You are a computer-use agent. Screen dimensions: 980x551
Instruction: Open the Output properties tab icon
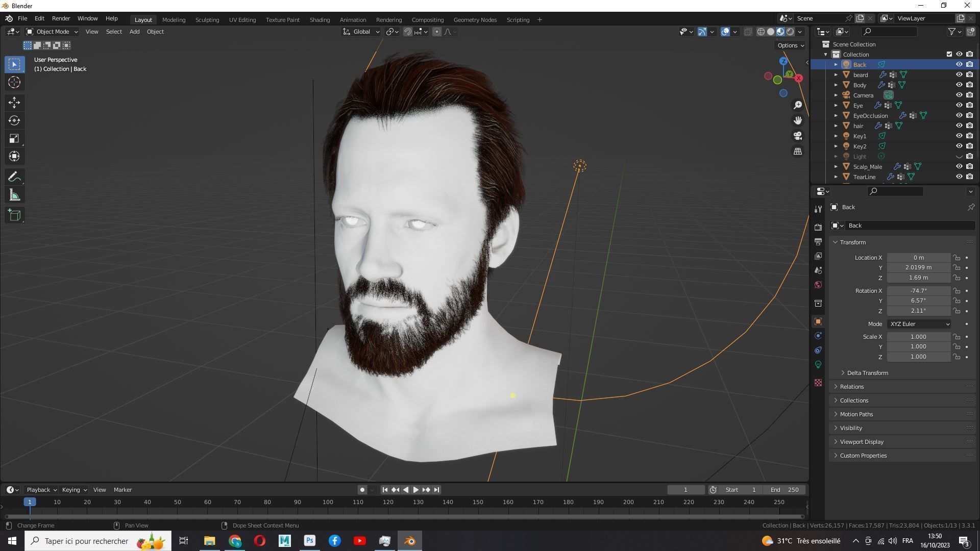(818, 242)
